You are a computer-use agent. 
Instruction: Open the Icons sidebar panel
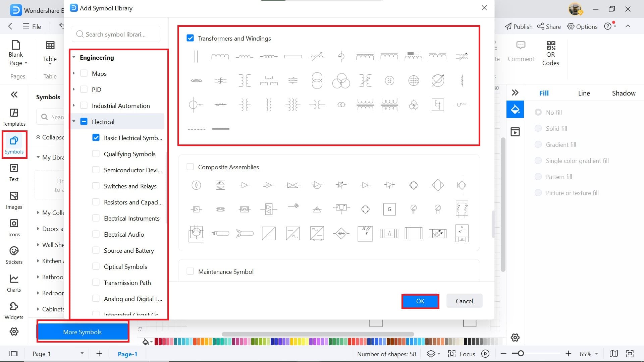pos(14,228)
